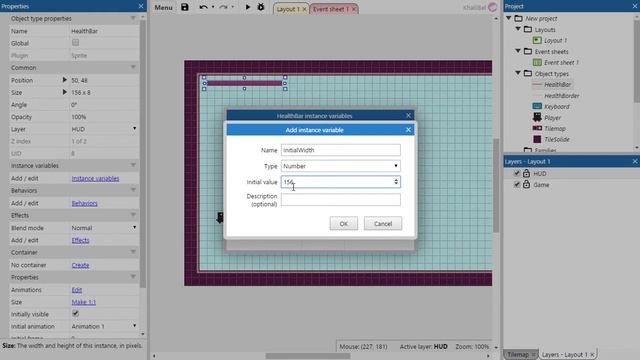
Task: Toggle Game layer visibility checkbox
Action: (x=517, y=184)
